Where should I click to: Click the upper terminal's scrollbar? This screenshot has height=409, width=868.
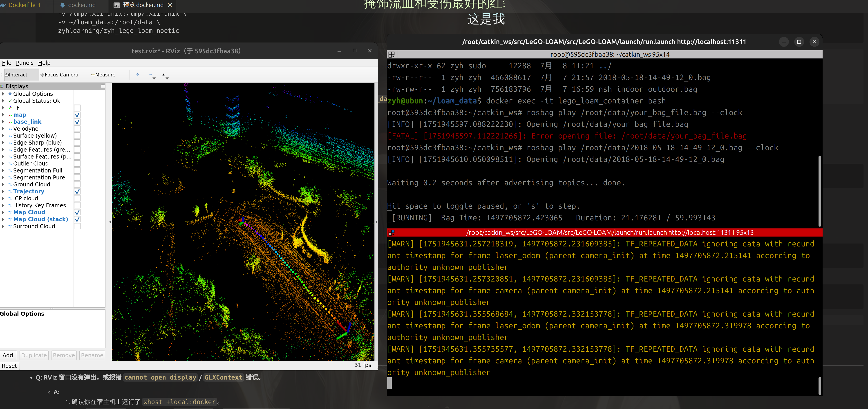[x=819, y=191]
